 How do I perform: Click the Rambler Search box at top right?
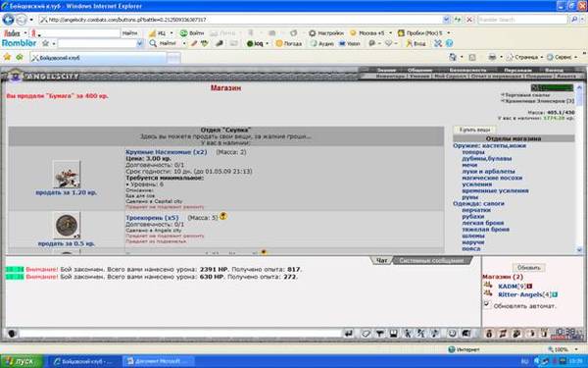point(522,20)
